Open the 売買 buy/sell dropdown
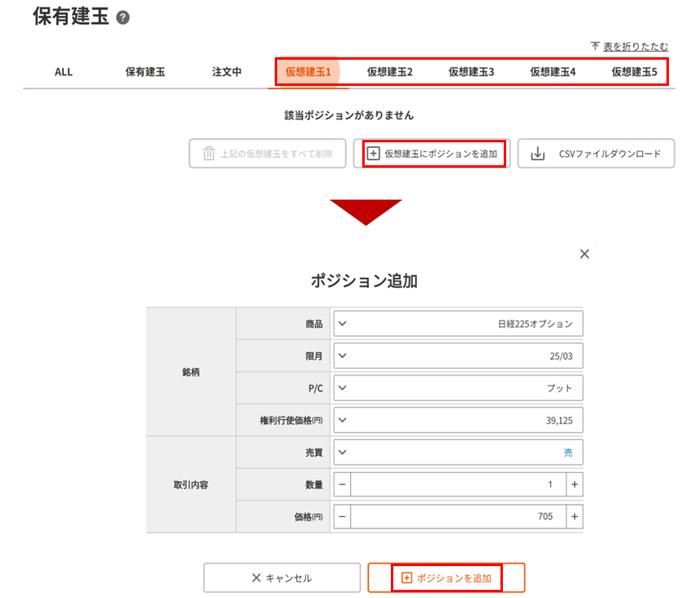700x598 pixels. click(x=341, y=452)
